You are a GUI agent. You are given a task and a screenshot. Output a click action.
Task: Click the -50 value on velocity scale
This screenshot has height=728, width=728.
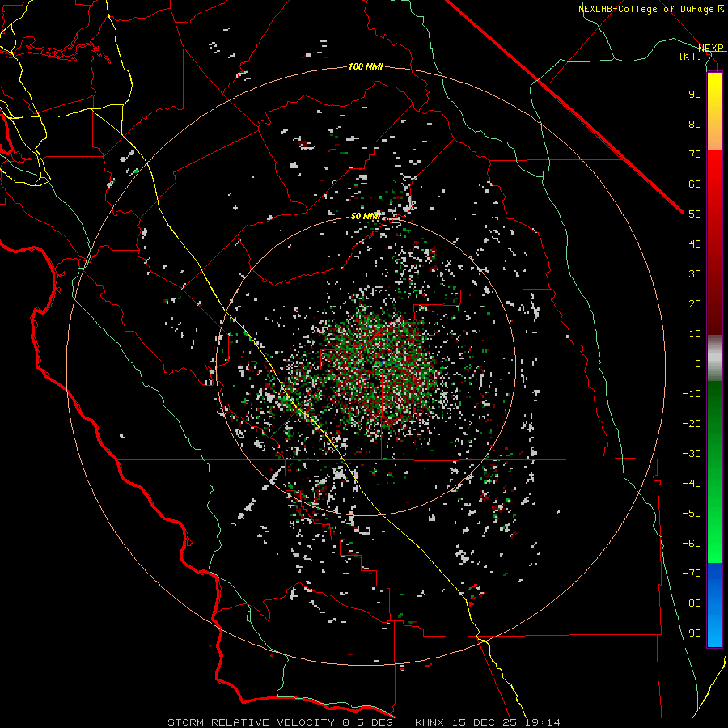coord(692,514)
